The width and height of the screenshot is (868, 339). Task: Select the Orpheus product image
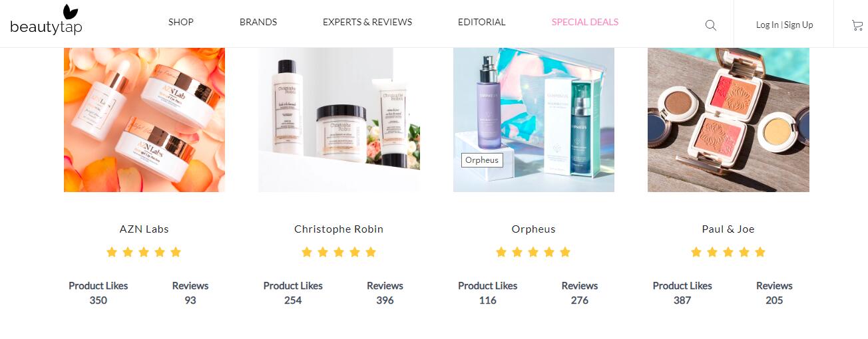coord(534,120)
